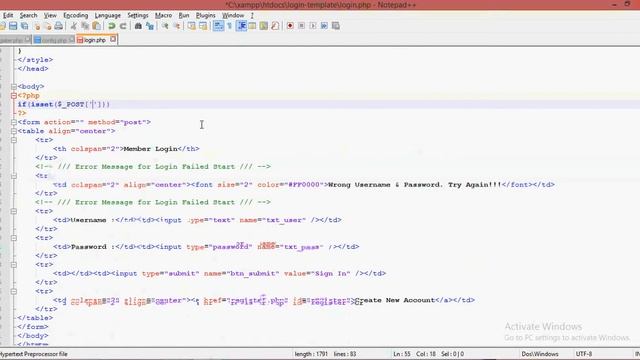Image resolution: width=640 pixels, height=360 pixels.
Task: Toggle Show All Characters button
Action: (230, 26)
